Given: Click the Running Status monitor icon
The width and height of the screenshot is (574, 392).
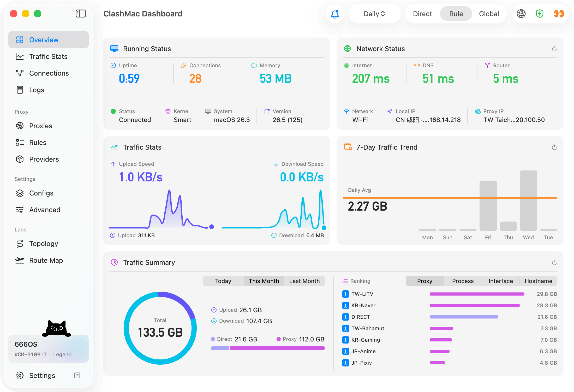Looking at the screenshot, I should 114,49.
